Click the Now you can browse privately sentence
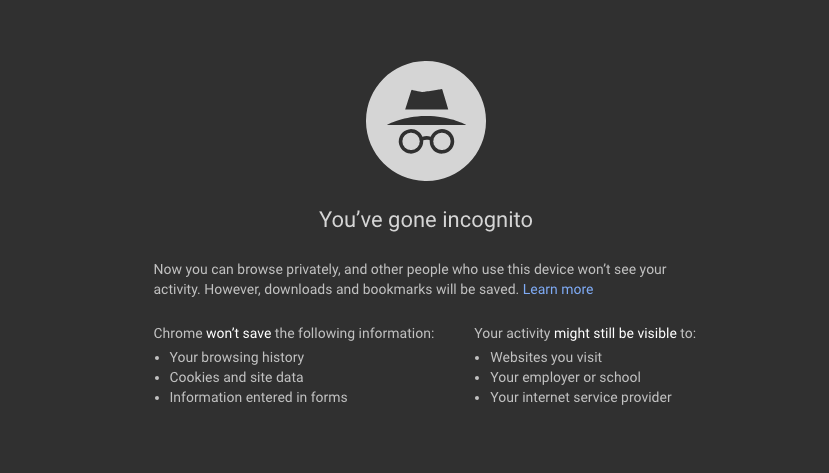829x473 pixels. (x=410, y=270)
